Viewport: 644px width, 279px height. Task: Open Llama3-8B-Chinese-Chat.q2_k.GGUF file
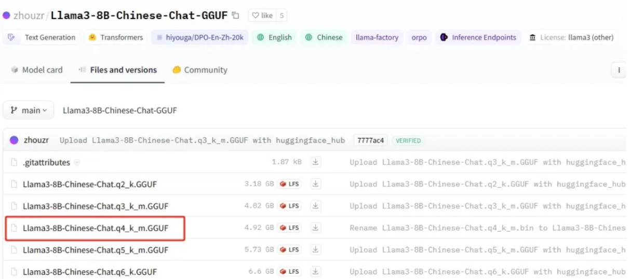pos(90,184)
